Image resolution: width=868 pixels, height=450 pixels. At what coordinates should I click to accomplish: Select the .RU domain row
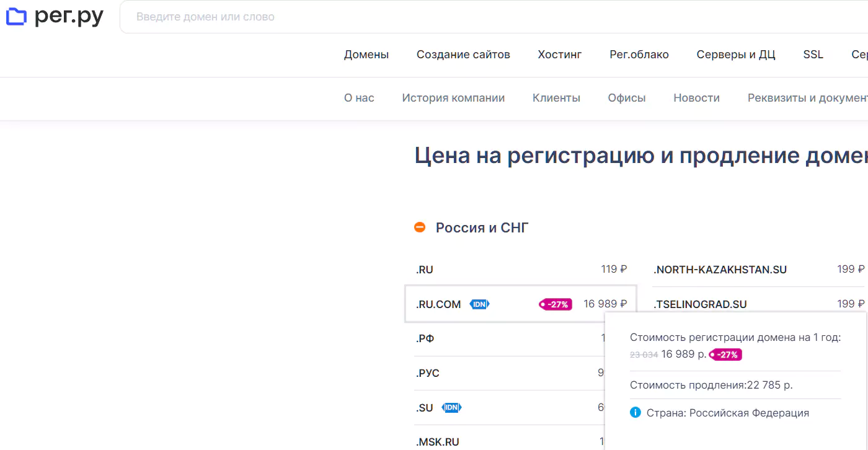(521, 270)
